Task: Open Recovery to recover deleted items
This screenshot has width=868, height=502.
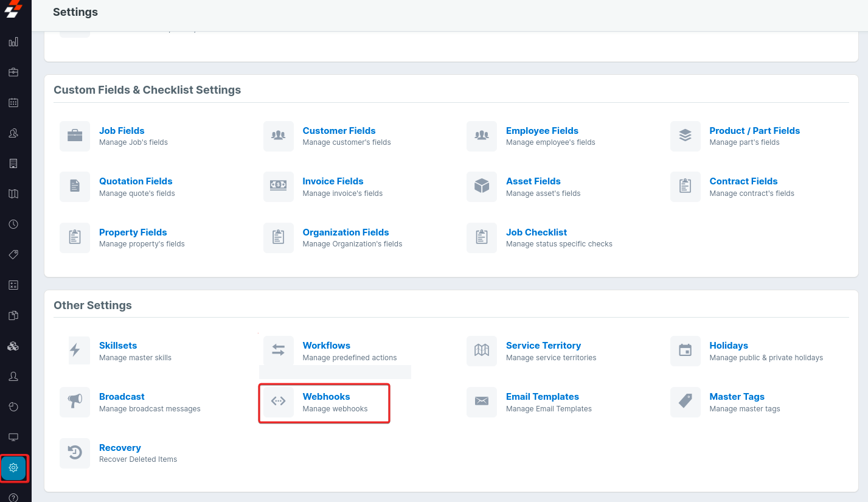Action: click(120, 448)
